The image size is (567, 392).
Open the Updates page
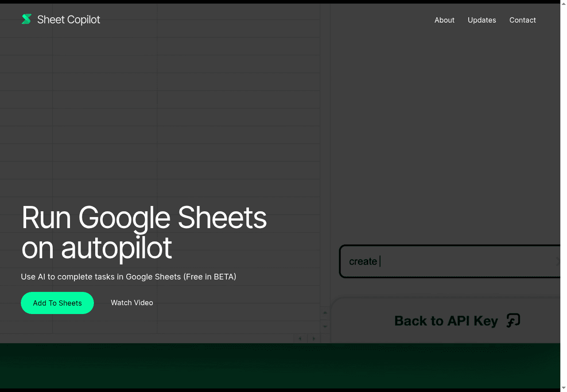pos(482,20)
